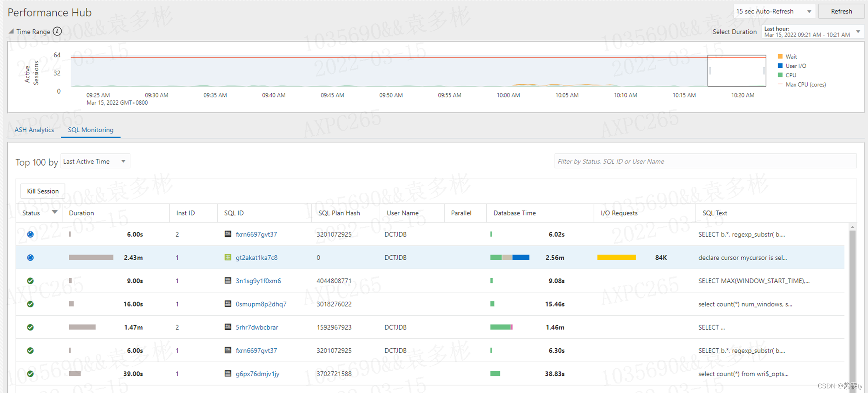Click the completed checkmark icon for 3n1sg9y1f0xm6
The height and width of the screenshot is (393, 868).
point(30,281)
